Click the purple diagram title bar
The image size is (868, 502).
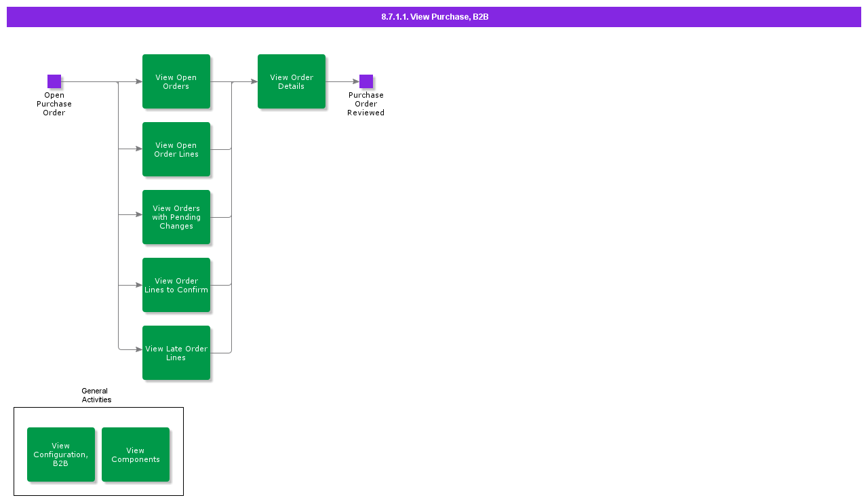point(434,17)
